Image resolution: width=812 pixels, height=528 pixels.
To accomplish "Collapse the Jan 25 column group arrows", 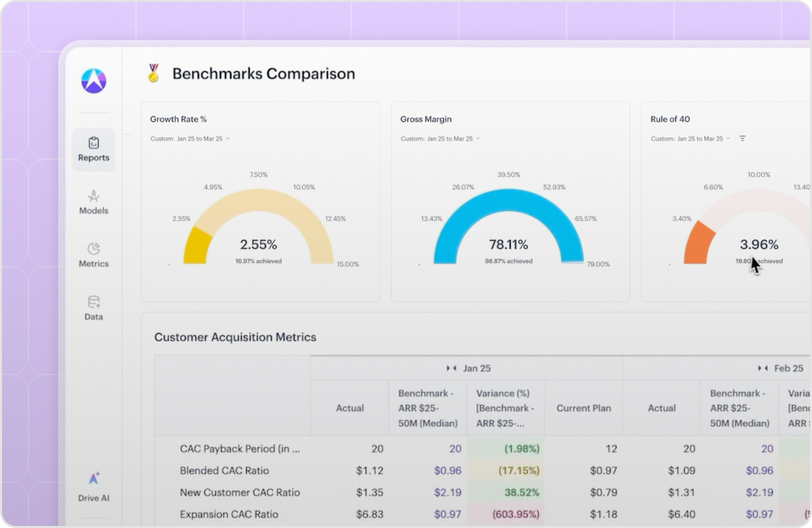I will pos(451,368).
